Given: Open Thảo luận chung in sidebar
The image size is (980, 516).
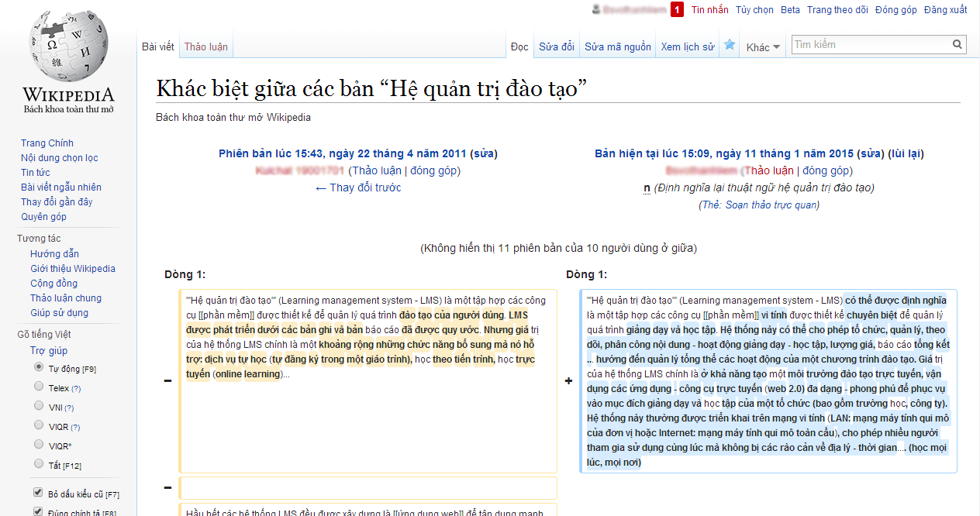Looking at the screenshot, I should (66, 298).
